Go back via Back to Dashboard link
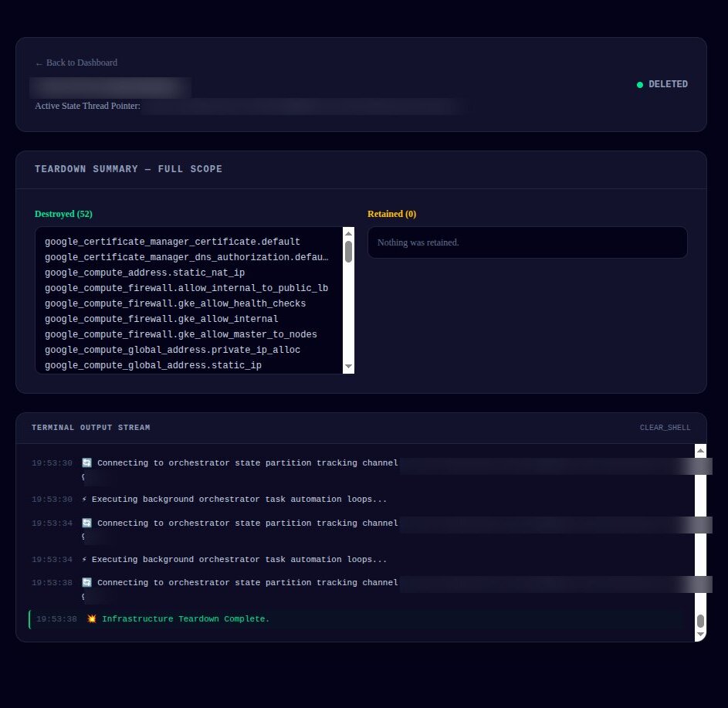Screen dimensions: 728x708 pyautogui.click(x=76, y=63)
